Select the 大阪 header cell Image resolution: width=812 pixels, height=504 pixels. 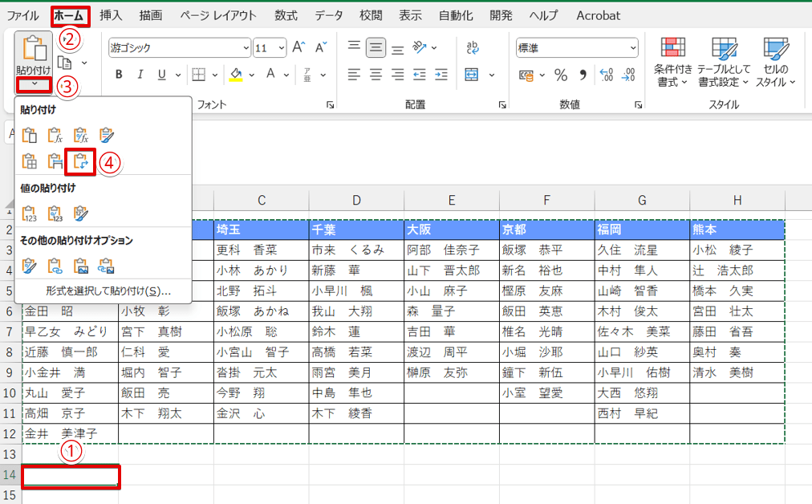(451, 230)
